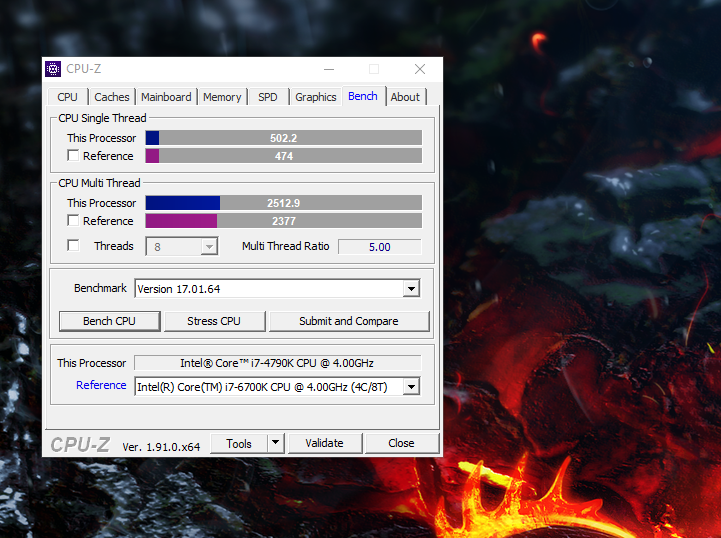Image resolution: width=721 pixels, height=538 pixels.
Task: Click multi thread reference bar 2377
Action: 284,221
